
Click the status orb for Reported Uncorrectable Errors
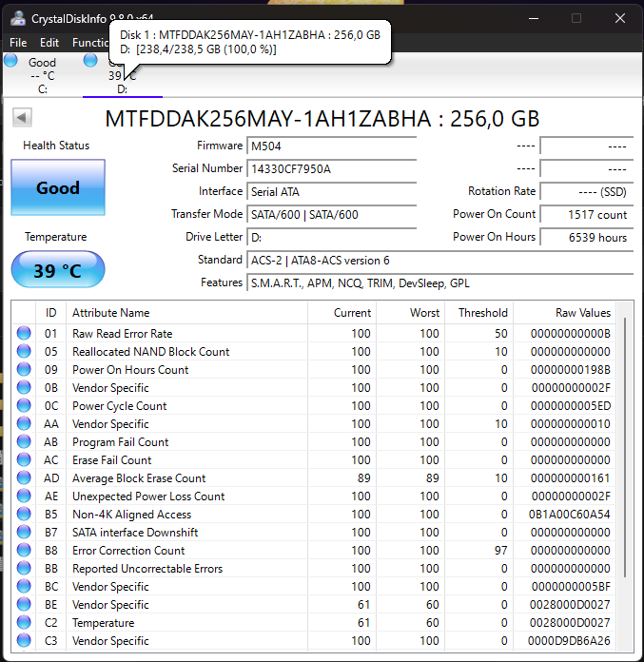[24, 568]
